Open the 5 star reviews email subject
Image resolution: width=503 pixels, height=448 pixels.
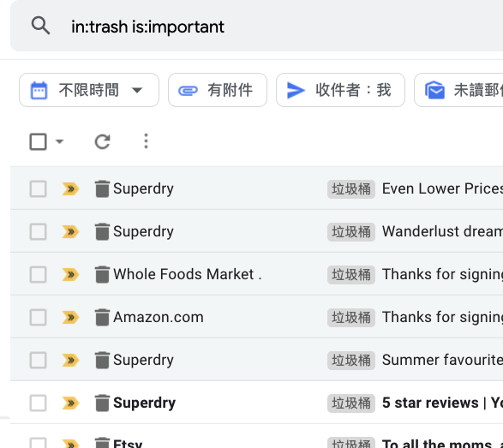coord(442,403)
